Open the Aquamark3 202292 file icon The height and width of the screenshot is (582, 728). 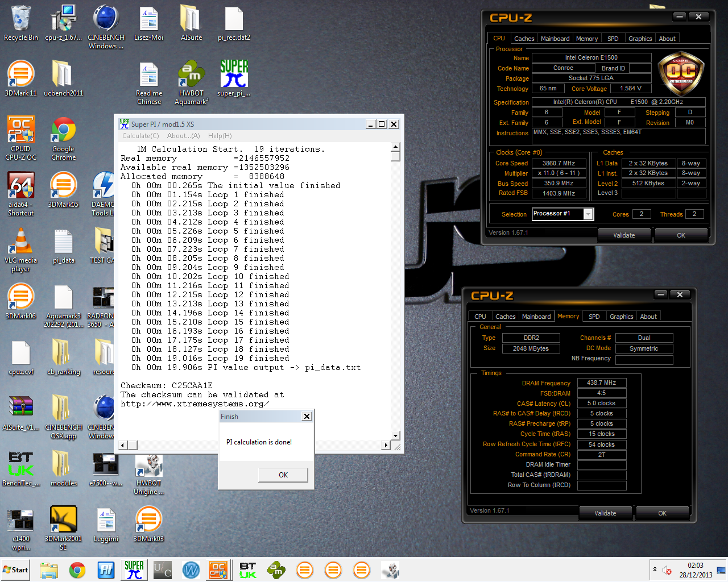[63, 305]
